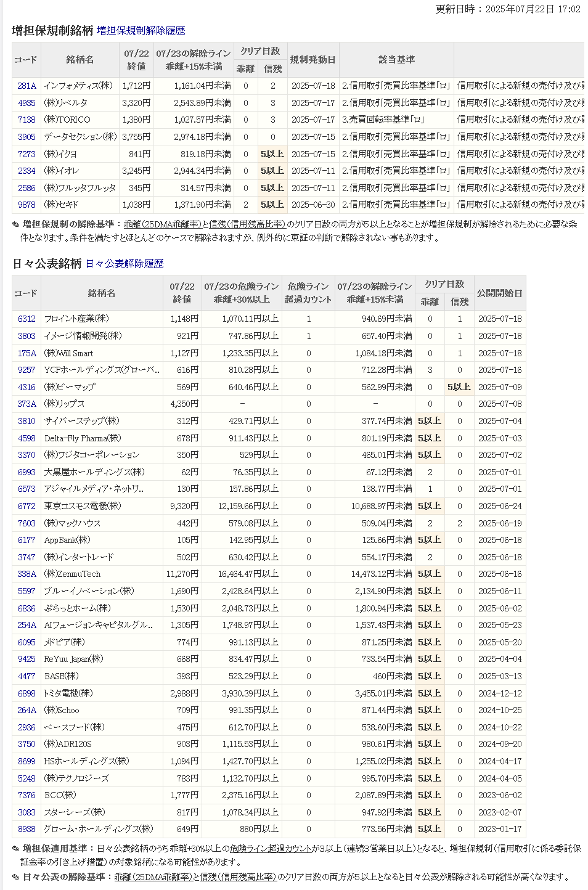
Task: Select the stock name (株)ADR120S
Action: click(68, 744)
